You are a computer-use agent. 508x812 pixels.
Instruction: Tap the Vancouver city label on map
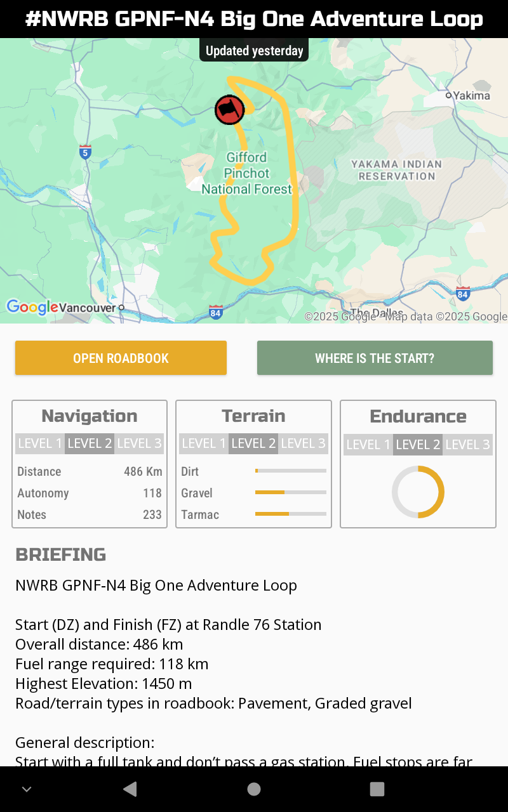click(x=87, y=308)
